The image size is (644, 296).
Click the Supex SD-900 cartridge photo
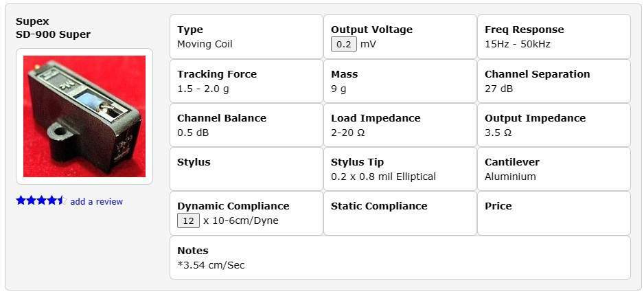[x=84, y=116]
